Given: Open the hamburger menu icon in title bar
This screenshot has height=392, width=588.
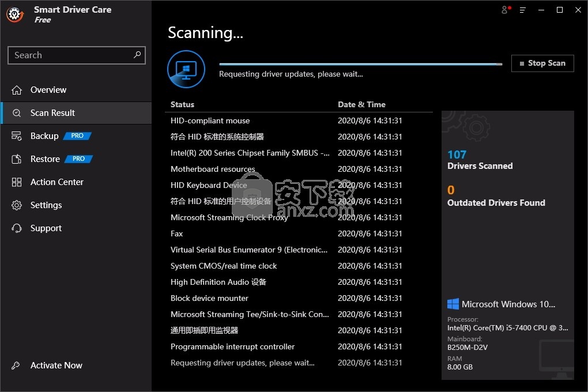Looking at the screenshot, I should [523, 10].
